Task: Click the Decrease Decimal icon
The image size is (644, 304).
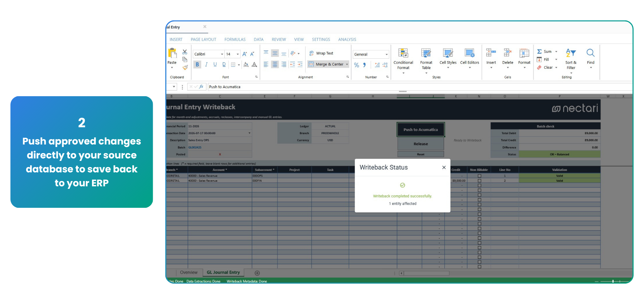Action: coord(385,65)
